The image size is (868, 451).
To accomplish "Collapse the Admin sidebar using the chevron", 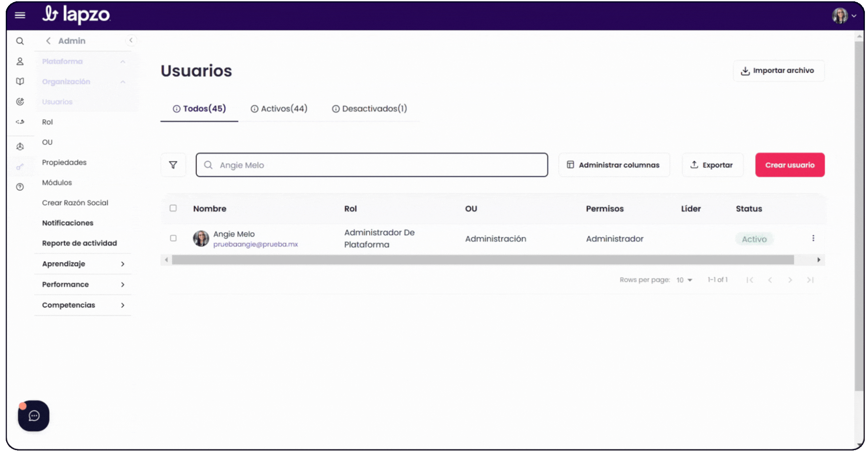I will [x=131, y=40].
